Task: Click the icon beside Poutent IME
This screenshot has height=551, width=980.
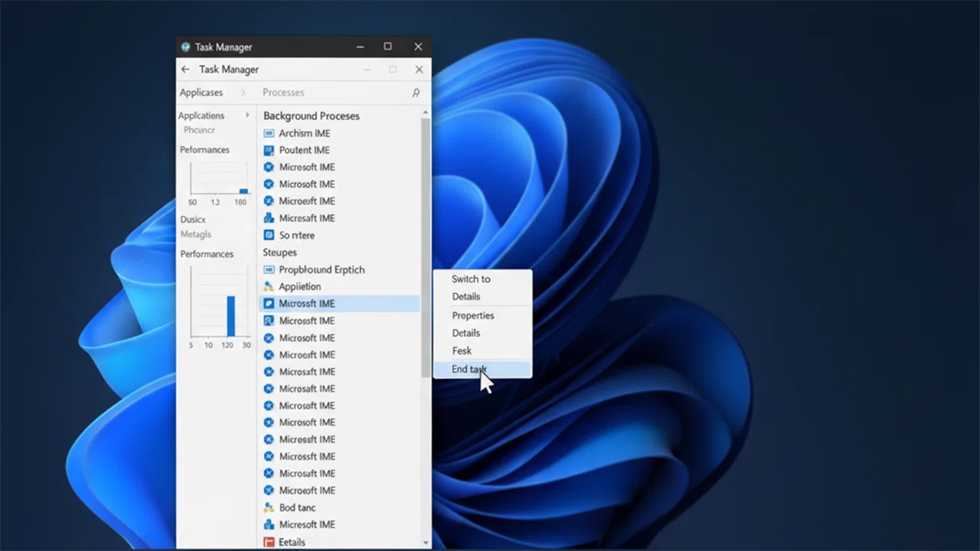Action: pyautogui.click(x=269, y=150)
